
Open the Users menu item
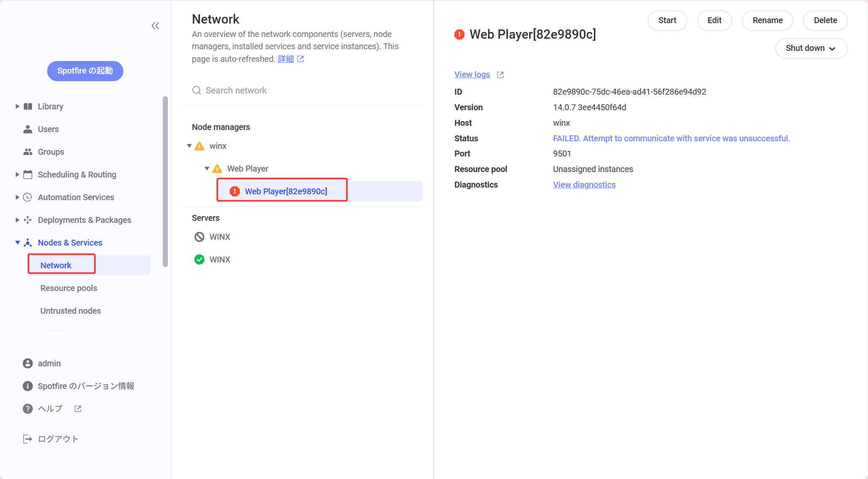pos(48,129)
